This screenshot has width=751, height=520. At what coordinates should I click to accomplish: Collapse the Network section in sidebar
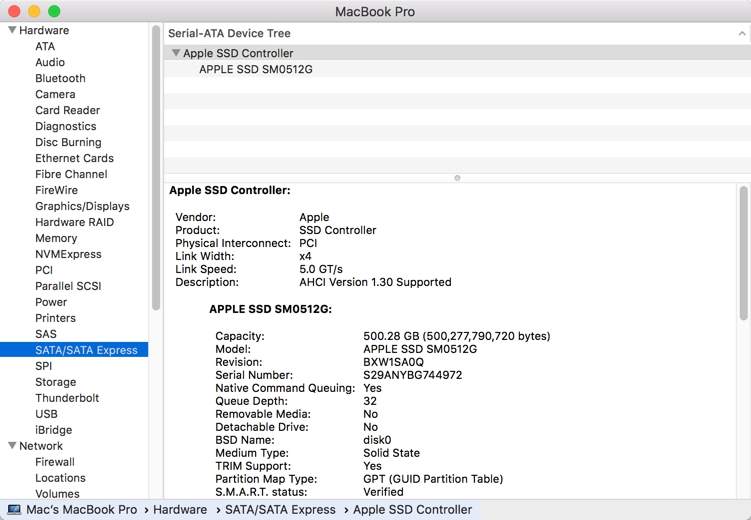pos(11,446)
